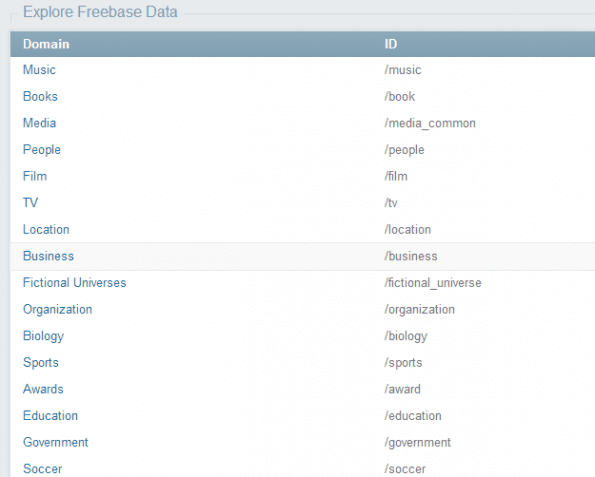Viewport: 595px width, 477px height.
Task: Go to the Film domain
Action: pos(35,176)
